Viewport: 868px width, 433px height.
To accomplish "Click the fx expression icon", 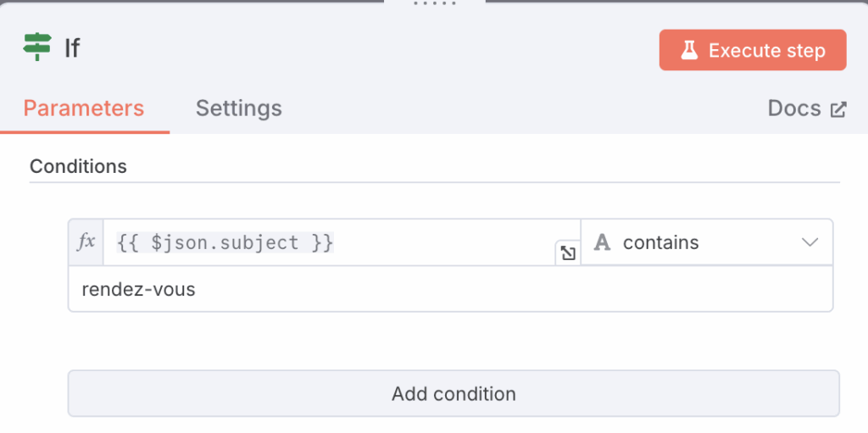I will [x=86, y=242].
